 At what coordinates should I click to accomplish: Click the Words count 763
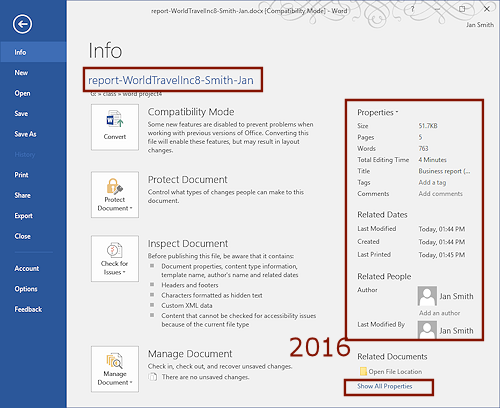coord(423,148)
